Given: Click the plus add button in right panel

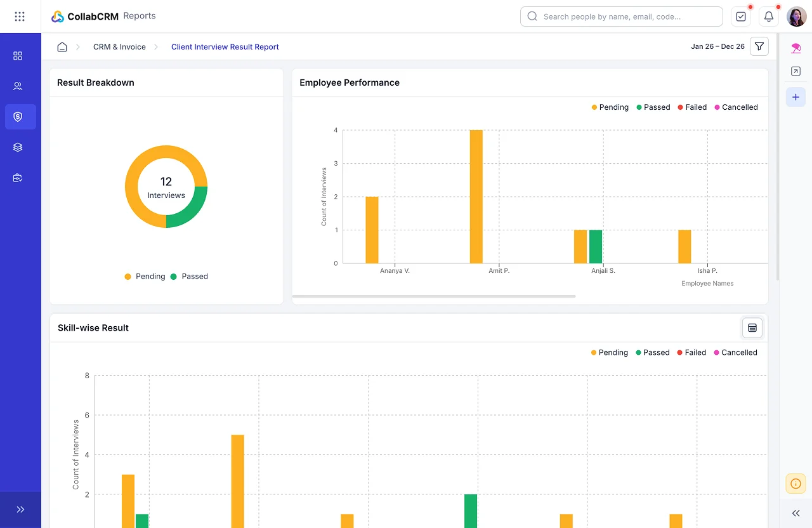Looking at the screenshot, I should pos(796,97).
